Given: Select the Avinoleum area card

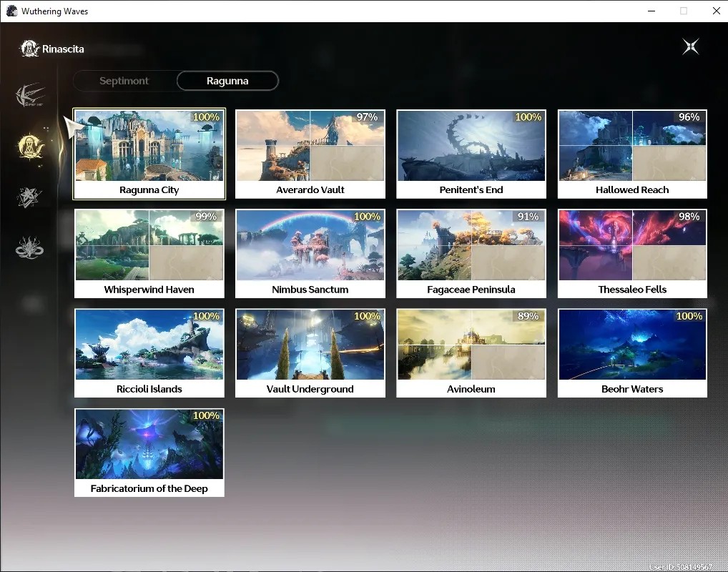Looking at the screenshot, I should (x=471, y=353).
